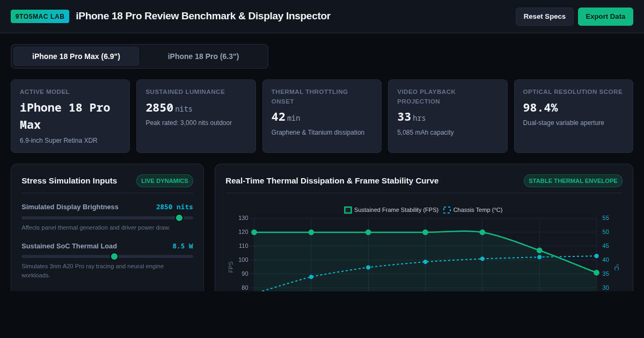This screenshot has width=644, height=338.
Task: Click the STABLE THERMAL ENVELOPE badge
Action: pos(573,181)
